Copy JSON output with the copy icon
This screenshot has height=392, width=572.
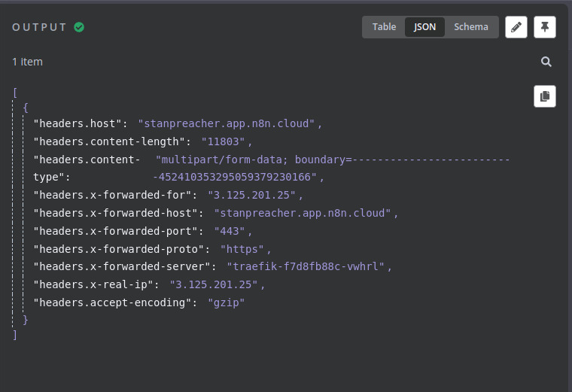(545, 96)
